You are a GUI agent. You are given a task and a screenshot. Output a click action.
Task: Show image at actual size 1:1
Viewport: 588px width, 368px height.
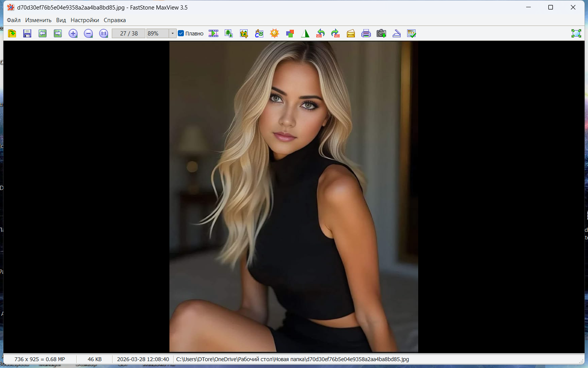[x=103, y=34]
